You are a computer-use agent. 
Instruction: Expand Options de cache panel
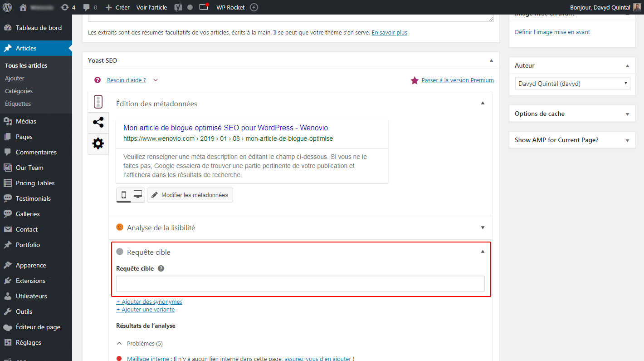628,114
